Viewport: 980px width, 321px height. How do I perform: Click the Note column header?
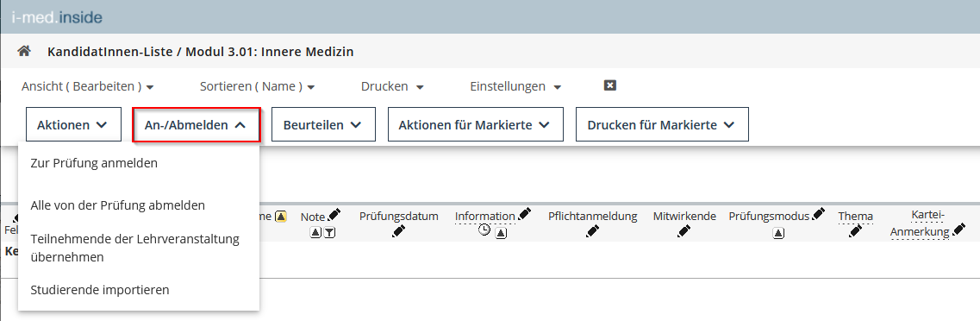tap(313, 217)
